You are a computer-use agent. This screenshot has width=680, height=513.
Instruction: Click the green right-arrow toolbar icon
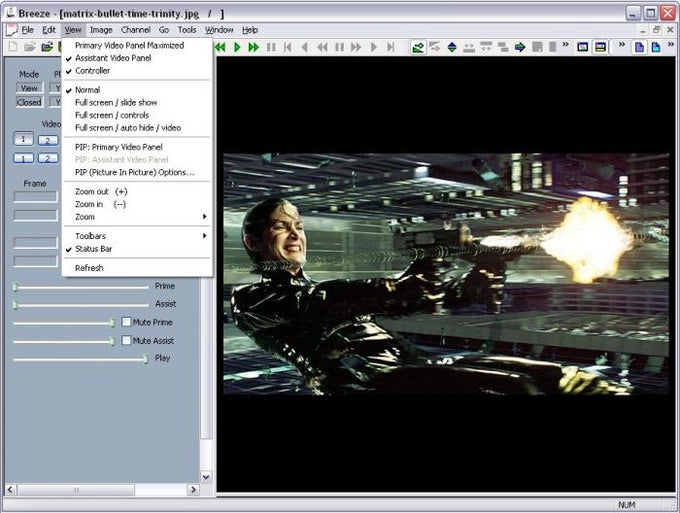pos(520,47)
